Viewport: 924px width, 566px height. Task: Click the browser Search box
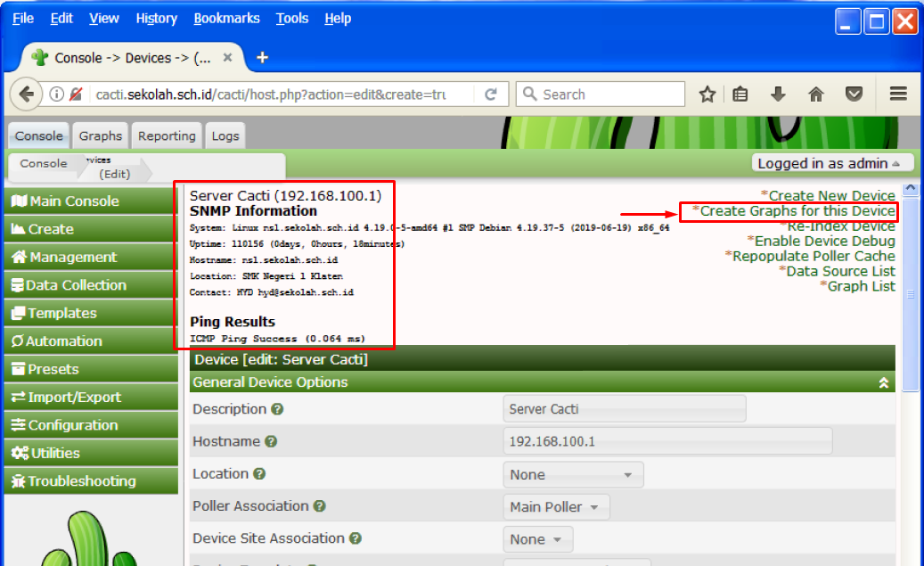(601, 94)
